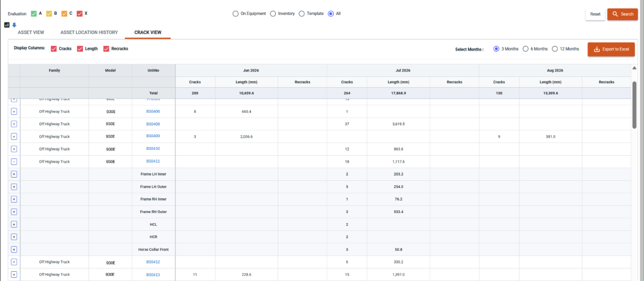Click the 2,006.6 length cell for BS0409
Viewport: 644px width, 281px height.
247,137
